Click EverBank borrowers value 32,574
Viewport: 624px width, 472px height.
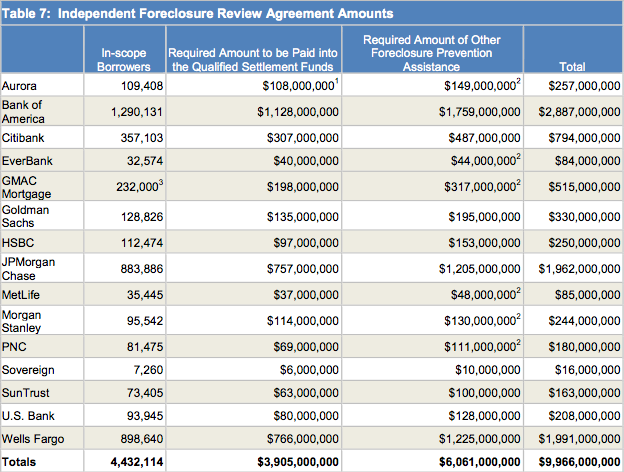tap(145, 161)
